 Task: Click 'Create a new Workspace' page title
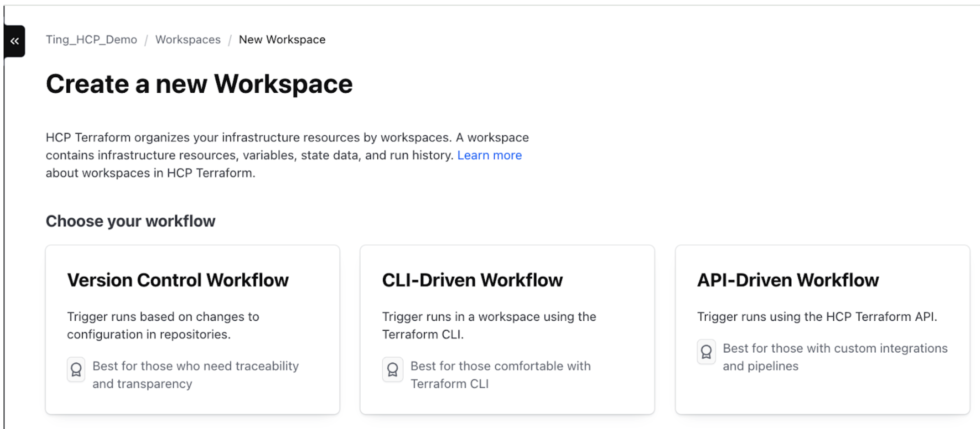[x=199, y=84]
